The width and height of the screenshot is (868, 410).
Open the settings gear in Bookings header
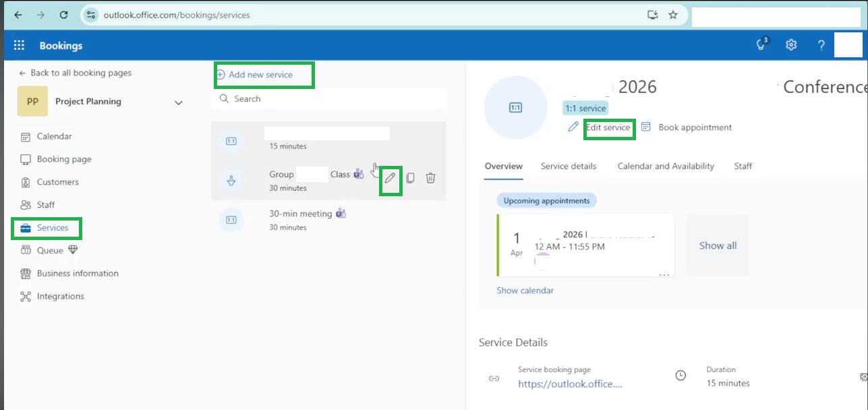(x=791, y=45)
